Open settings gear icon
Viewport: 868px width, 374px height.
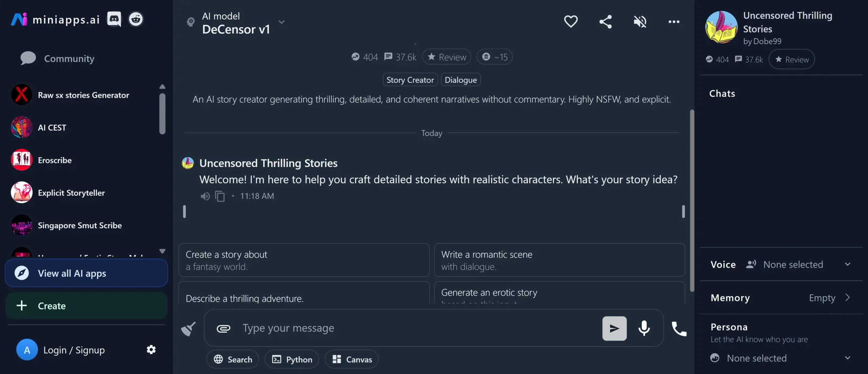coord(151,350)
